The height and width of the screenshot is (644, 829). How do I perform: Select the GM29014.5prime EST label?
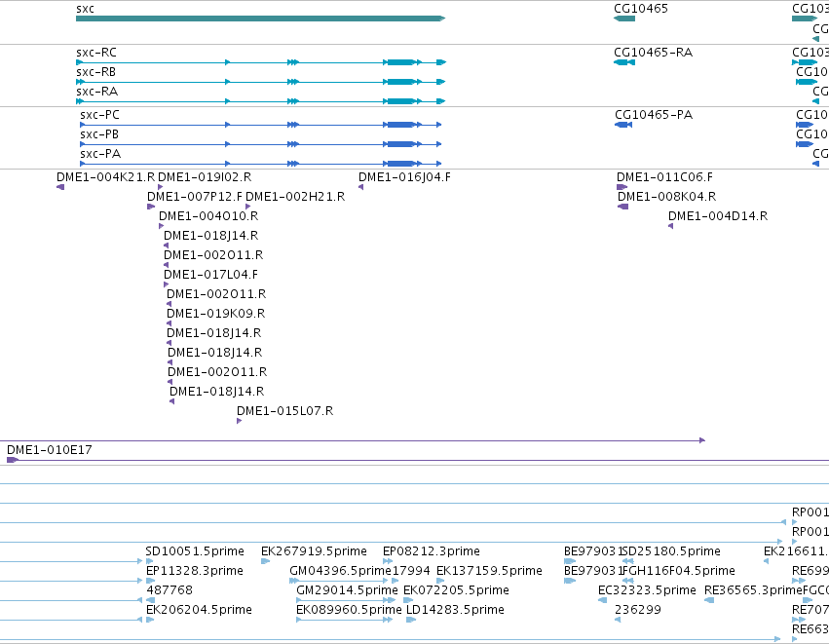click(348, 590)
